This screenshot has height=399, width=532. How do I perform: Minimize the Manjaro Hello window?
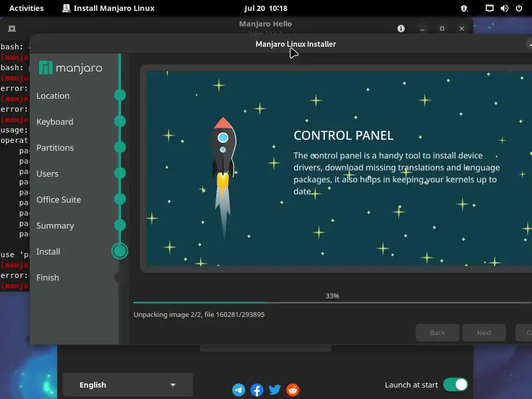[x=422, y=29]
